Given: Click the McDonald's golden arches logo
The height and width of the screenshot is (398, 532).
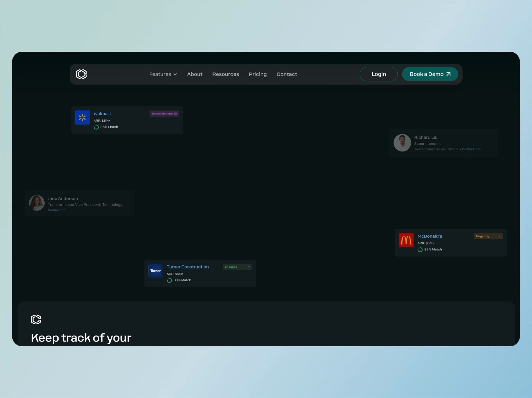Looking at the screenshot, I should click(x=406, y=240).
